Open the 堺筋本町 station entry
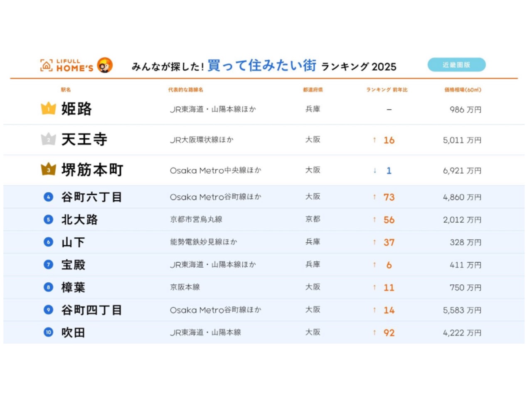Screen dimensions: 532x399 point(92,170)
